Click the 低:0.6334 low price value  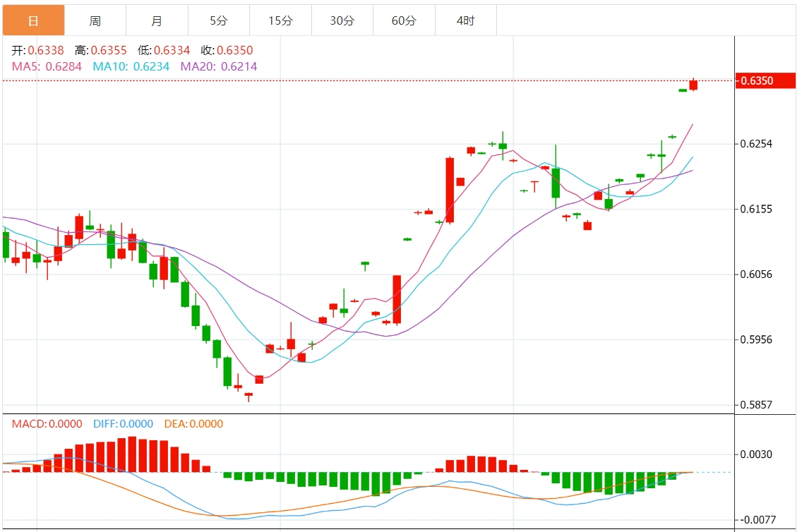tap(164, 50)
